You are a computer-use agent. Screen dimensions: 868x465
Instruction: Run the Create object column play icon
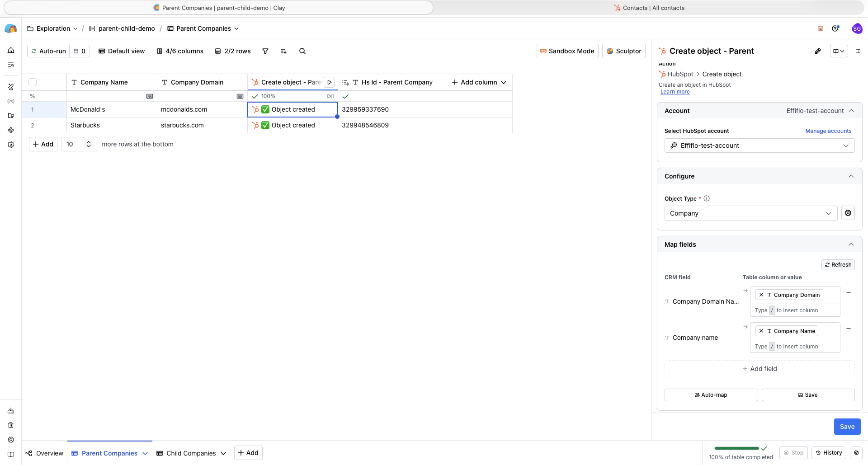(x=330, y=82)
